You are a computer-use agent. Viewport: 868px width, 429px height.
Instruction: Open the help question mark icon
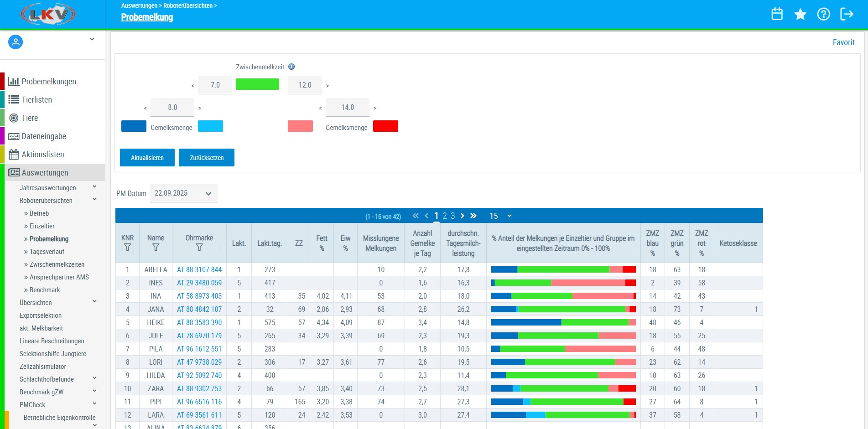[823, 14]
